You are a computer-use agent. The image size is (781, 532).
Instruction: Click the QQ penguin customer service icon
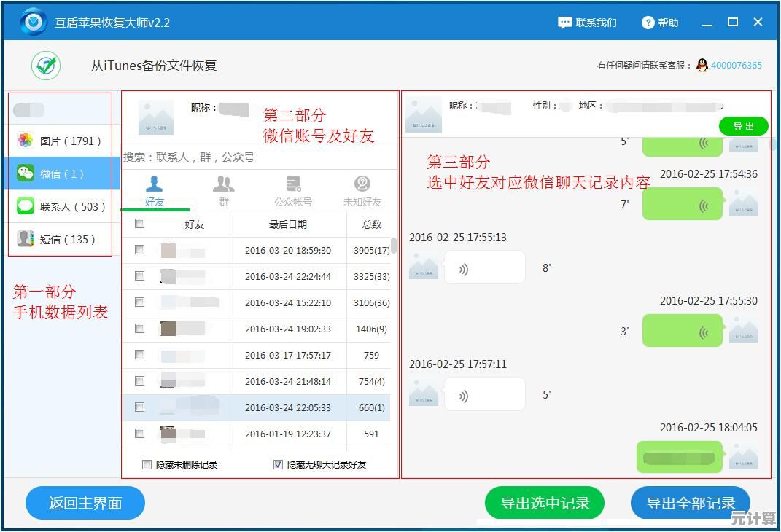(x=701, y=65)
